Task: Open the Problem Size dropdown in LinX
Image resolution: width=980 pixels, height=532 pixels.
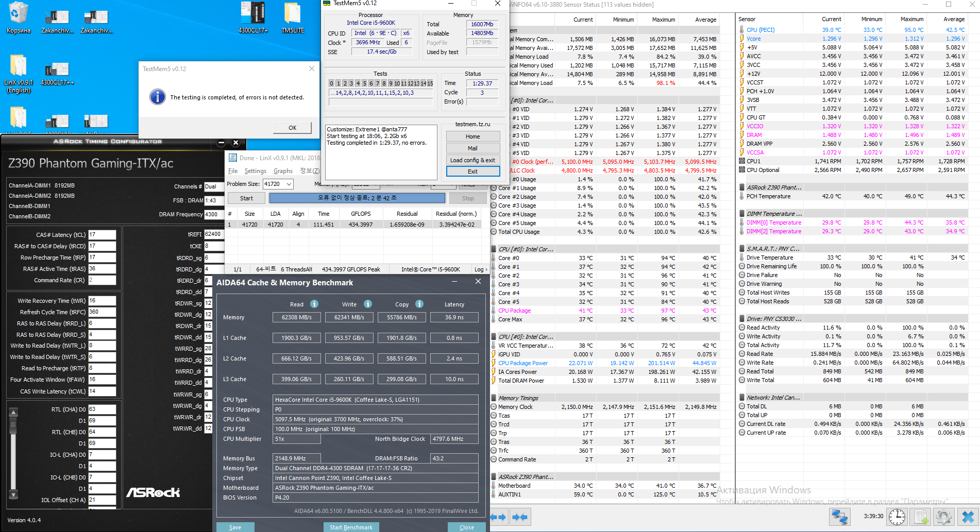Action: [289, 184]
